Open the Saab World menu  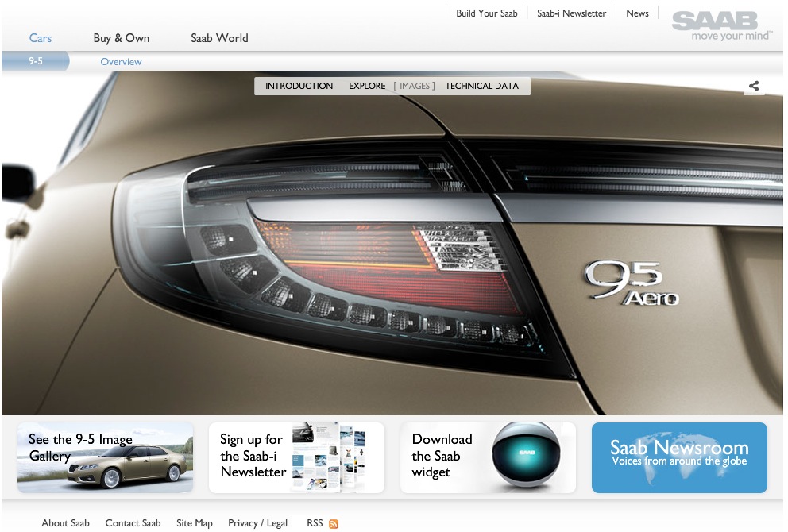pyautogui.click(x=219, y=38)
